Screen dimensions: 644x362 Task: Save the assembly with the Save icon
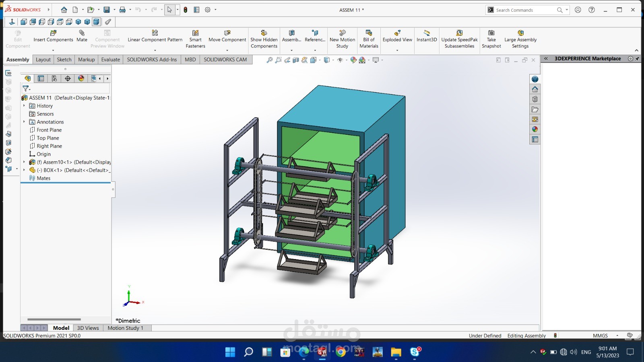107,10
